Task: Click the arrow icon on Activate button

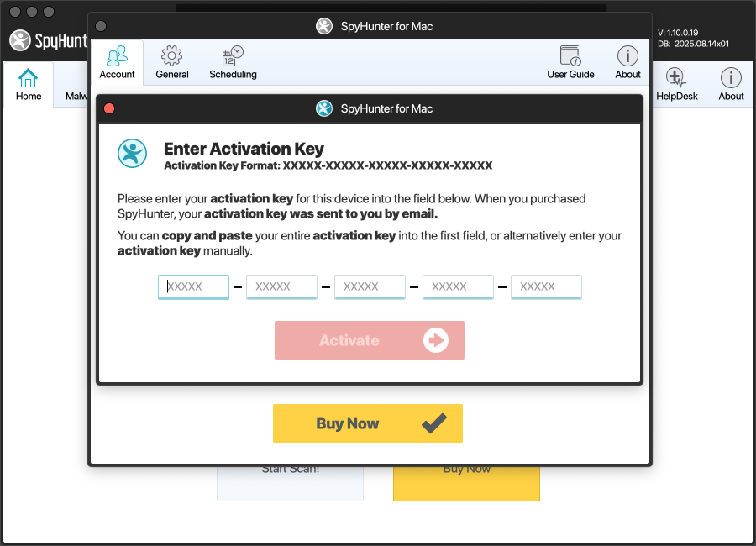Action: click(x=436, y=340)
